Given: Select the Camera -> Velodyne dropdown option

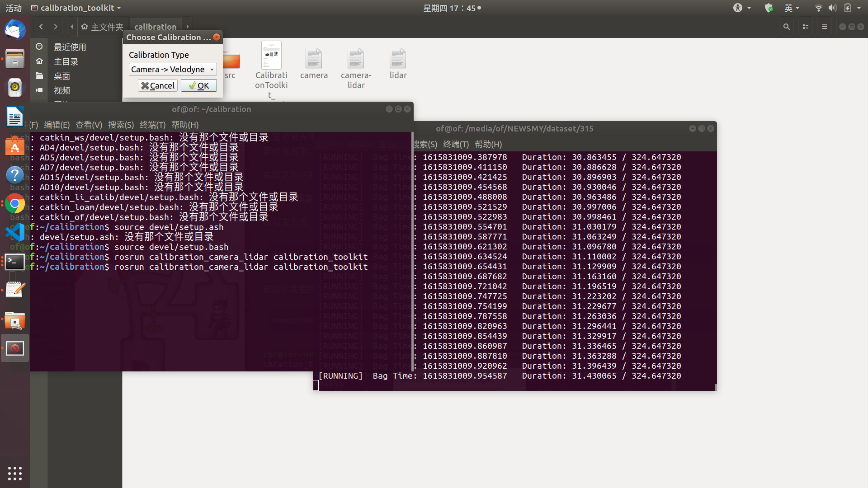Looking at the screenshot, I should click(x=172, y=69).
